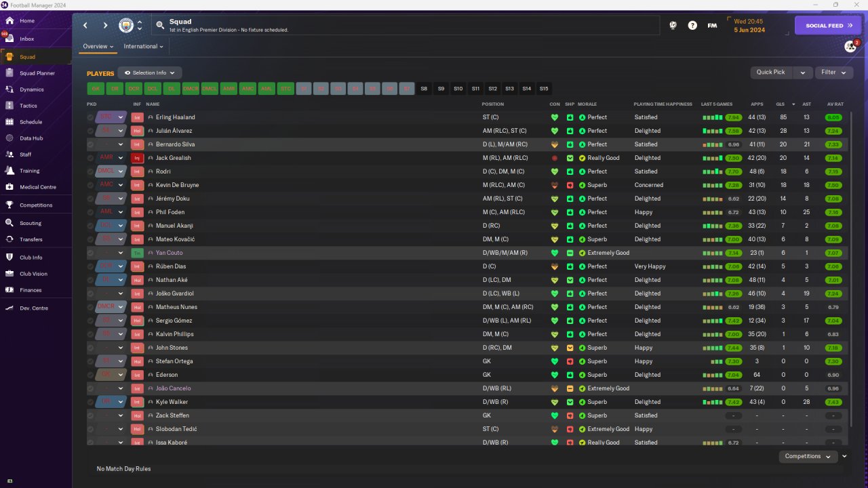The image size is (868, 488).
Task: Toggle the pick tick for Kevin De Bruyne
Action: pos(90,185)
